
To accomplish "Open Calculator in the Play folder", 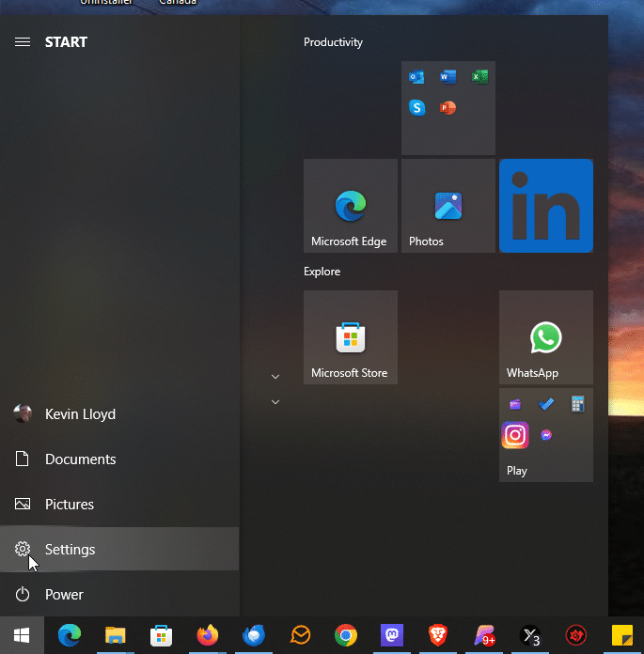I will tap(577, 404).
